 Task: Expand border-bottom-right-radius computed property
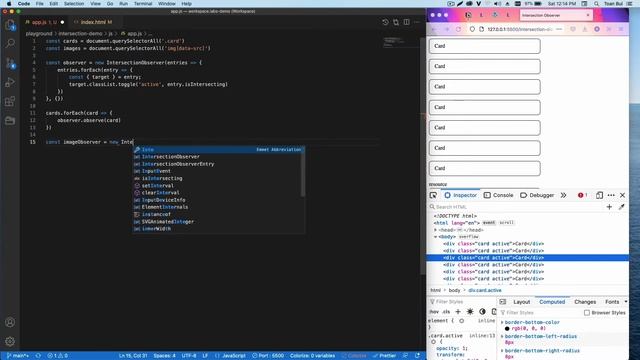tap(502, 351)
